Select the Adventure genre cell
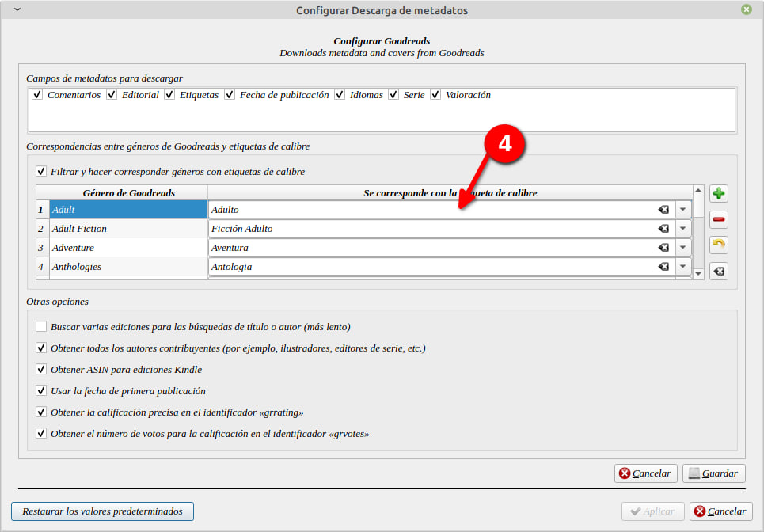The height and width of the screenshot is (532, 764). click(x=128, y=248)
